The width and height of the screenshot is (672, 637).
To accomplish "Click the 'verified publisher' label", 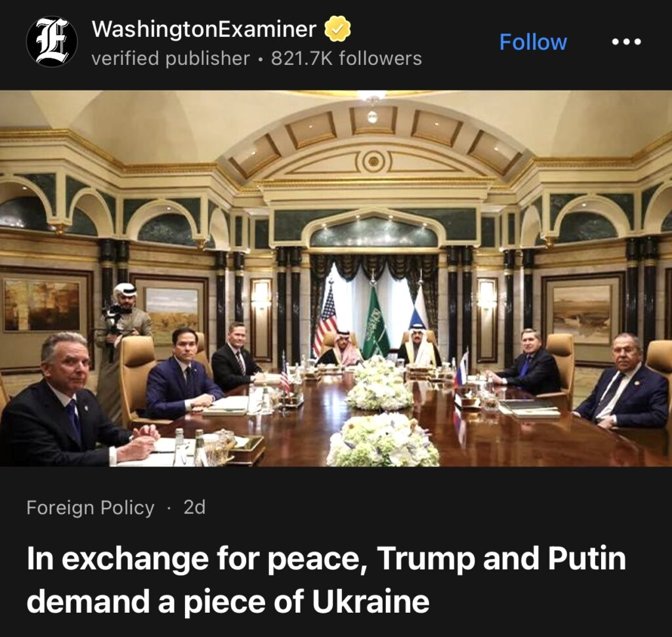I will (x=171, y=58).
